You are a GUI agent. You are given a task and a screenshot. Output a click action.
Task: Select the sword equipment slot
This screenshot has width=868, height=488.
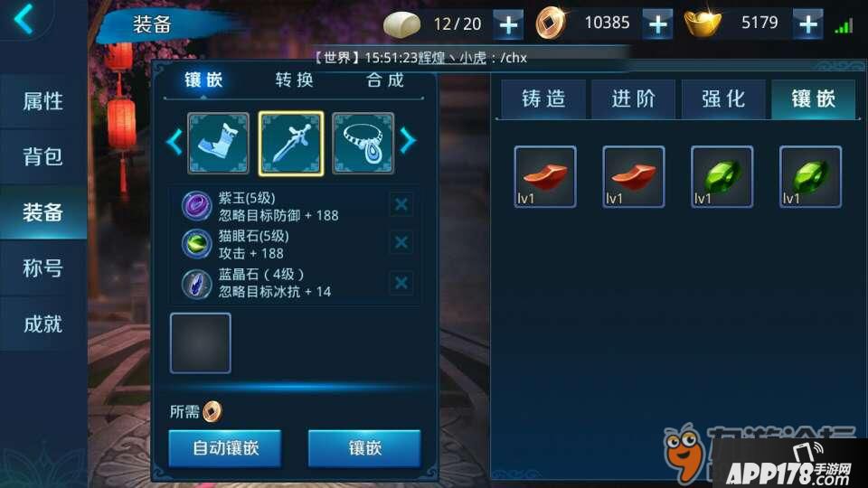tap(291, 144)
